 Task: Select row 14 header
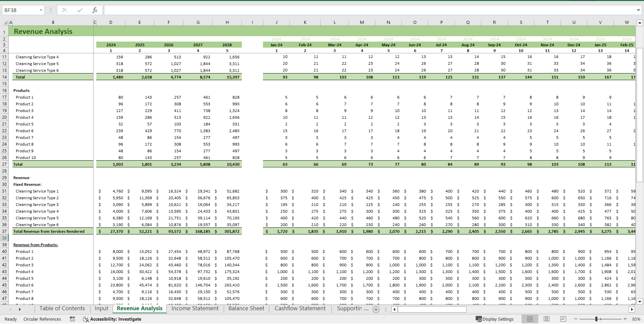pos(4,77)
